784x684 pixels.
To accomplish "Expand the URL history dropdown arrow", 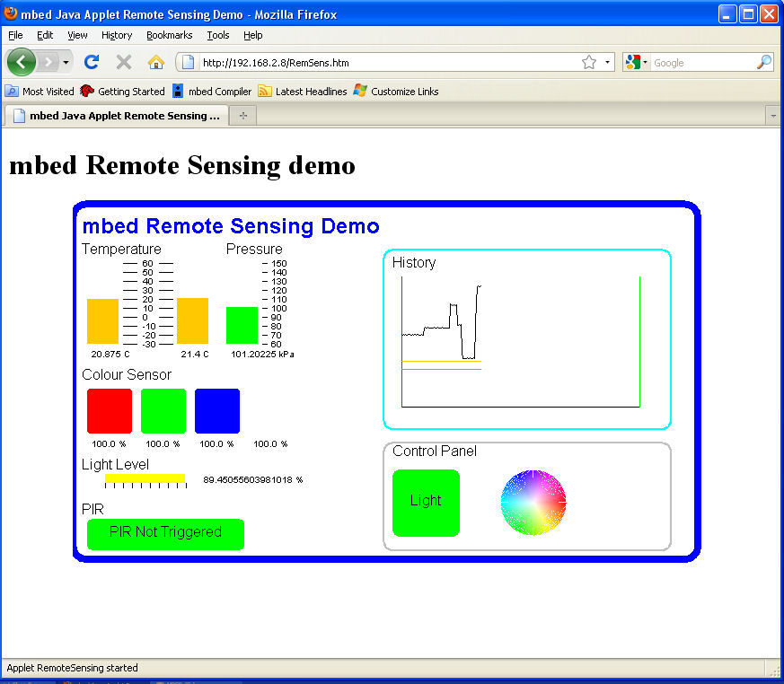I will coord(608,62).
